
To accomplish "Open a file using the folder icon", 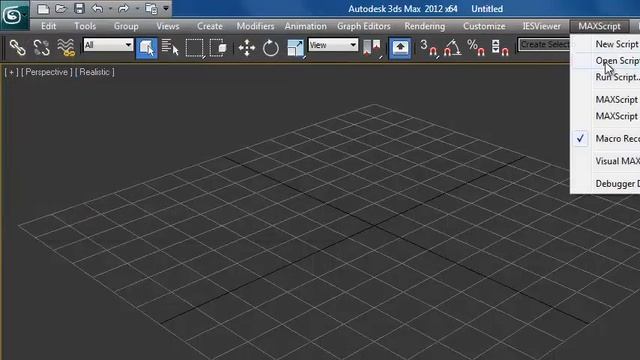I will click(61, 9).
